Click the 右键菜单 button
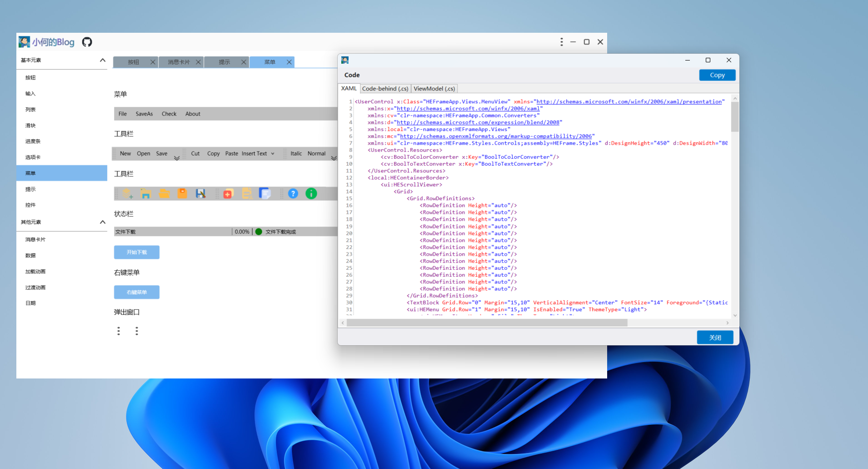Screen dimensions: 868x469 pos(137,292)
